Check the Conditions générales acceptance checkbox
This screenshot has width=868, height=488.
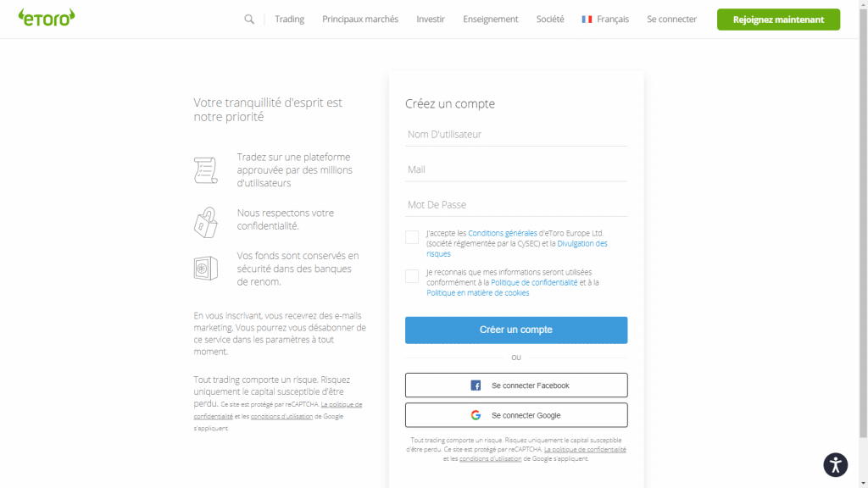tap(412, 237)
